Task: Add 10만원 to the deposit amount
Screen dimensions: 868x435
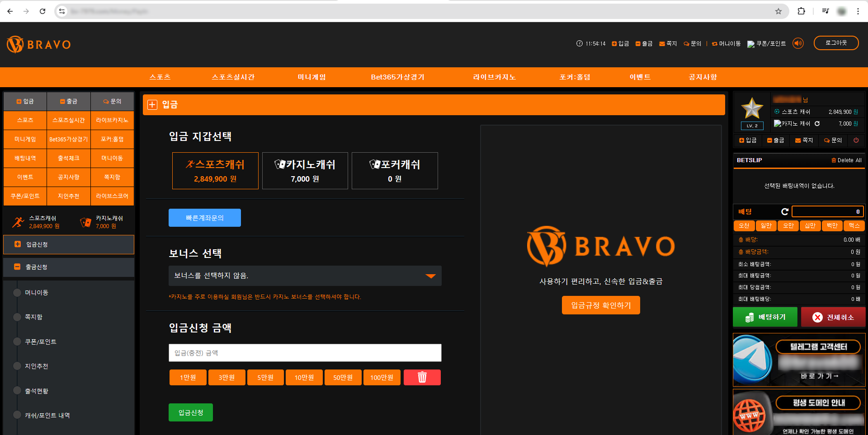Action: (x=304, y=377)
